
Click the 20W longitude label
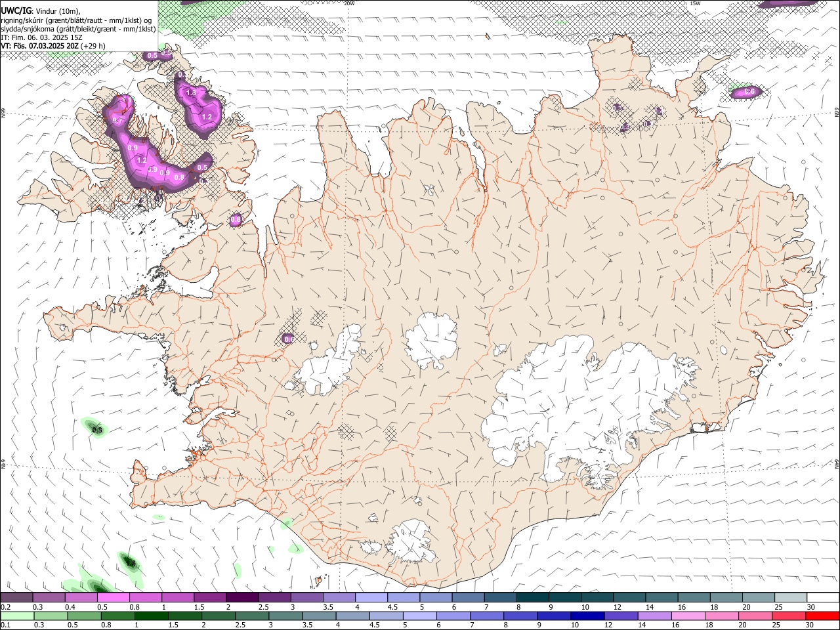coord(349,3)
